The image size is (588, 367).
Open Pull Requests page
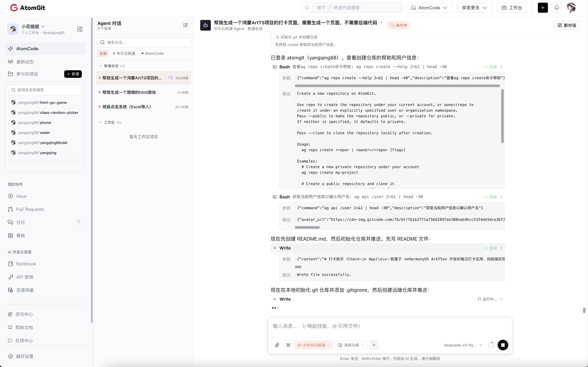45,209
